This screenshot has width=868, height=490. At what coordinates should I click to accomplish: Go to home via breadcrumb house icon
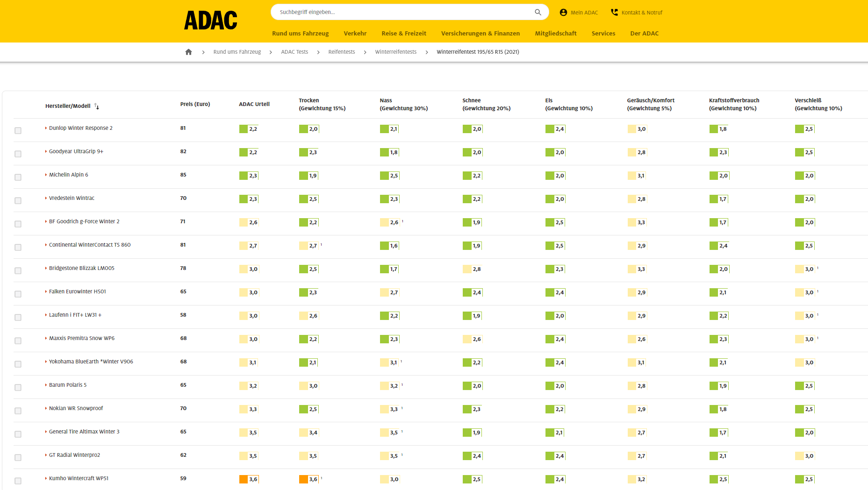click(x=188, y=52)
